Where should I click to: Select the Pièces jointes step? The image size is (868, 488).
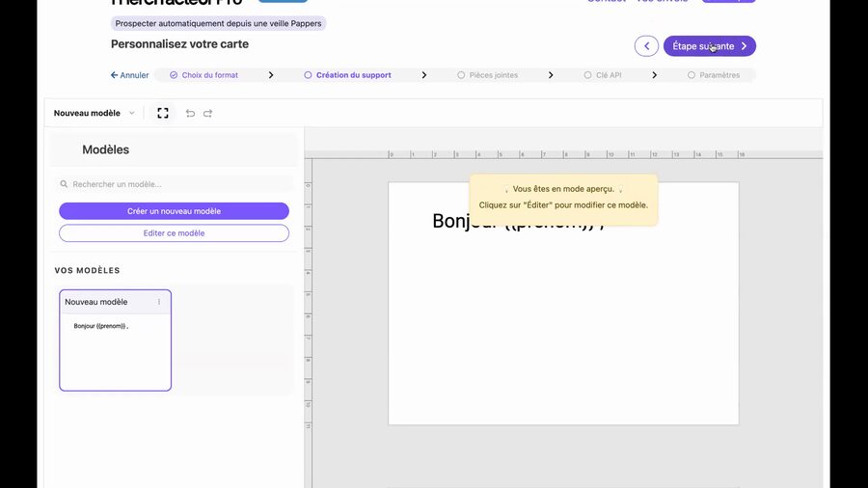(x=488, y=75)
